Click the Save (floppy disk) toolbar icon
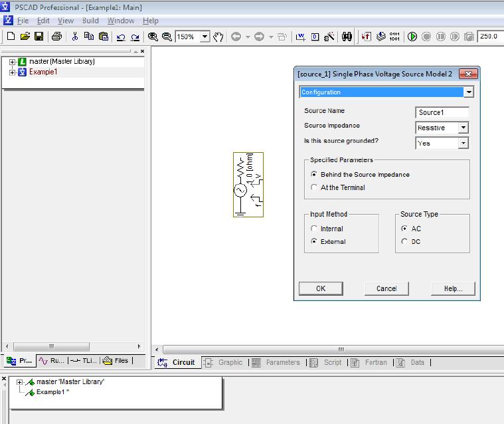The image size is (504, 424). pos(39,37)
